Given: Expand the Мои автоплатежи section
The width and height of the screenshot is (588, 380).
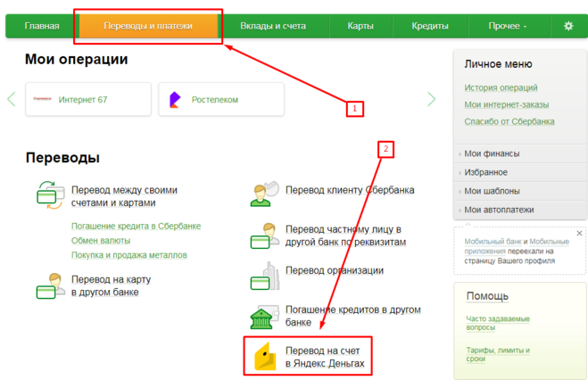Looking at the screenshot, I should (498, 210).
